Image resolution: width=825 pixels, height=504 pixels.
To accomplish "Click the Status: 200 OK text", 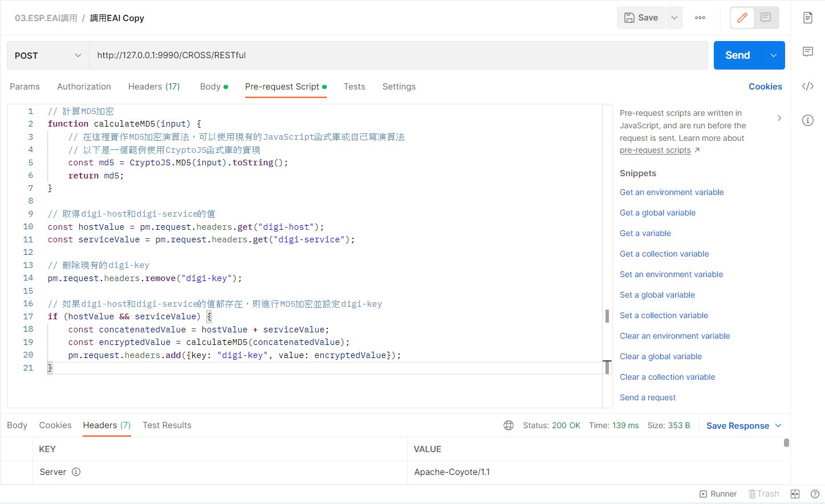I will tap(551, 425).
